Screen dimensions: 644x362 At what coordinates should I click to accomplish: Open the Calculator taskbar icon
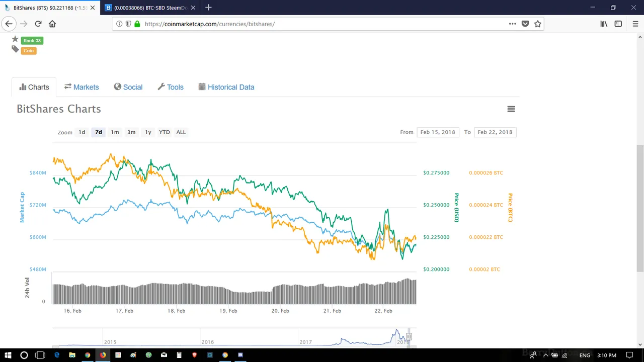coord(179,355)
